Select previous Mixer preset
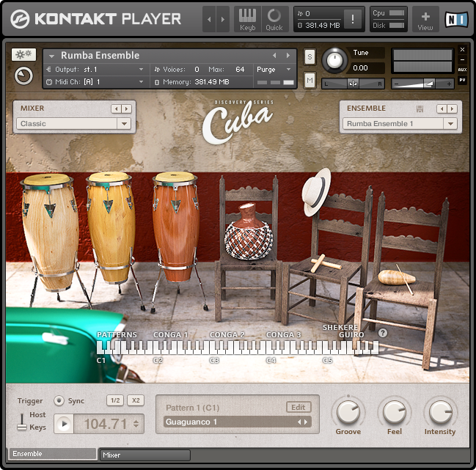This screenshot has width=476, height=470. pyautogui.click(x=116, y=109)
